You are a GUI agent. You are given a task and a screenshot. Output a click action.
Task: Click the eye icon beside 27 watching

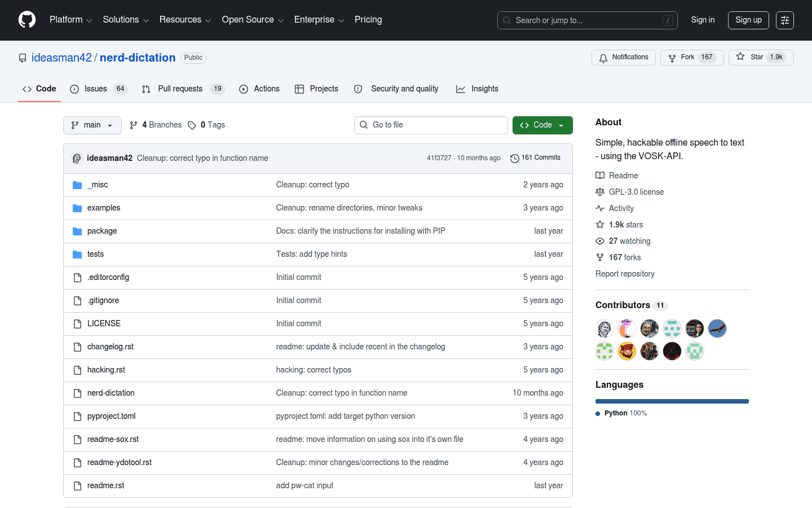pos(600,241)
